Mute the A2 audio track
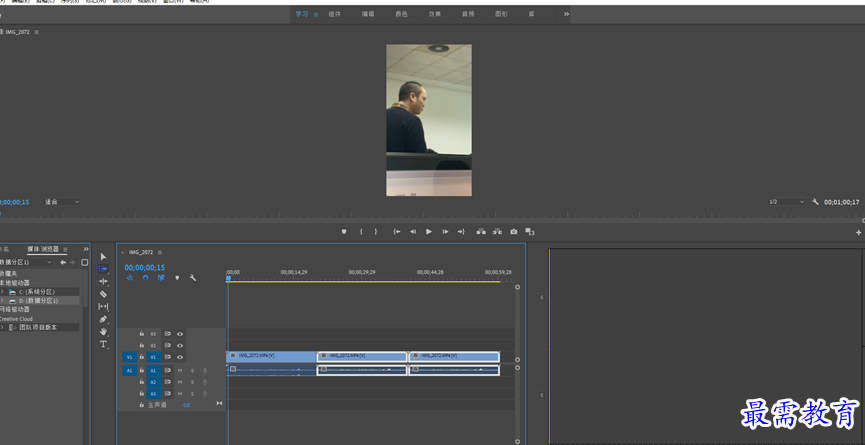This screenshot has width=865, height=445. click(180, 382)
